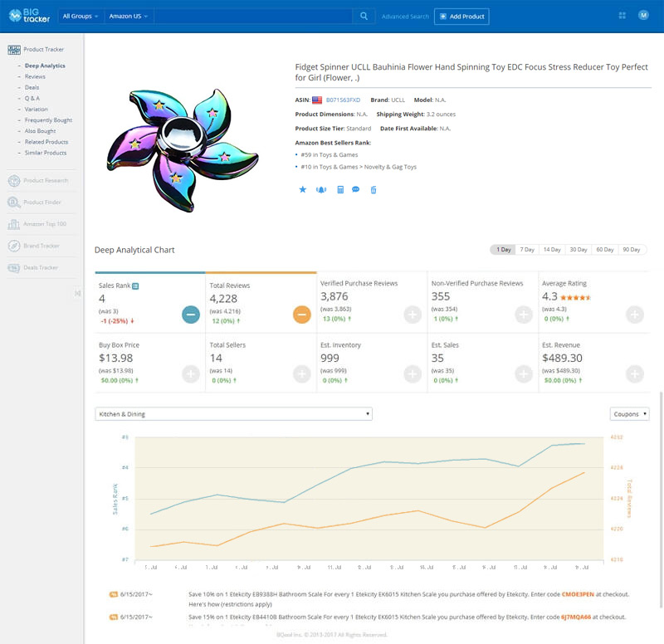The image size is (664, 644).
Task: Click the trash delete icon for product
Action: 373,190
